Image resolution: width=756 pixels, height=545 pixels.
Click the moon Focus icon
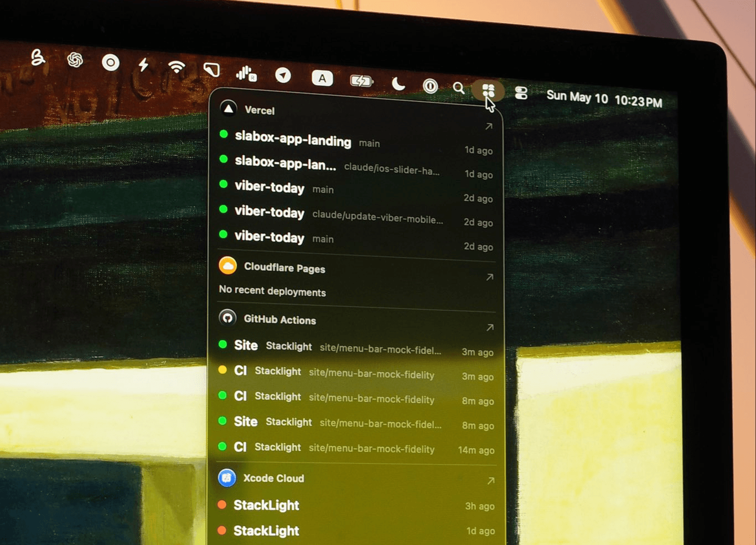pos(398,84)
